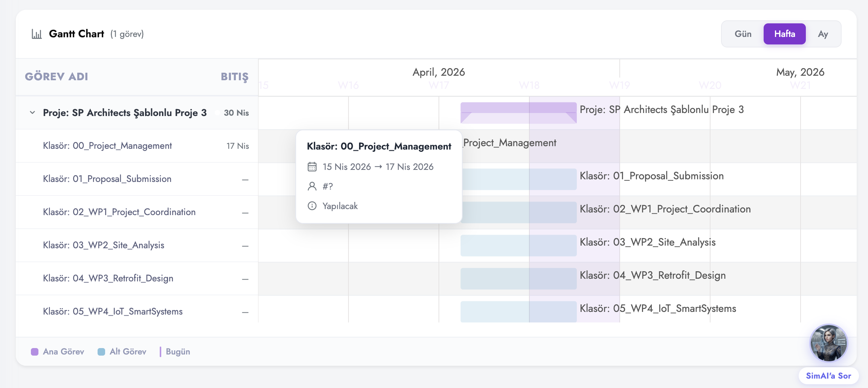Click the timeline label Klasör: 01_Proposal_Submission
This screenshot has height=388, width=868.
click(652, 176)
